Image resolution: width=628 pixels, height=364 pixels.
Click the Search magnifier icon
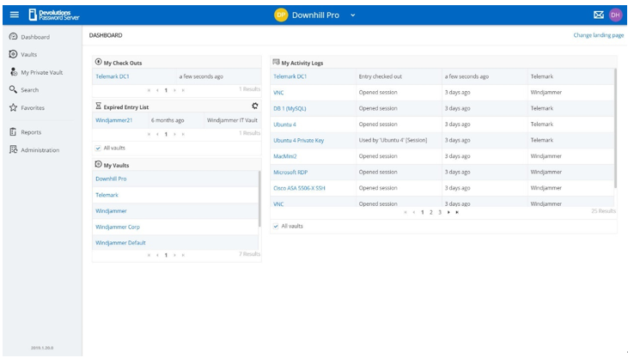coord(13,89)
